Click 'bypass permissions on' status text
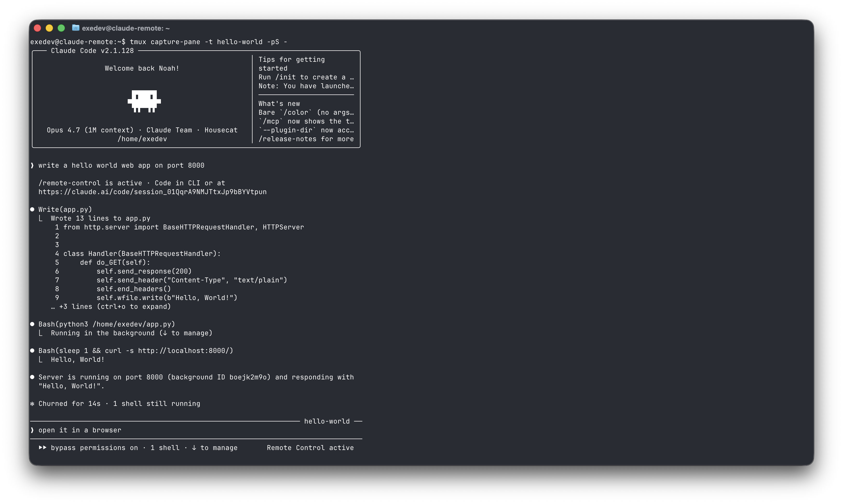Screen dimensions: 843x504 [x=94, y=448]
